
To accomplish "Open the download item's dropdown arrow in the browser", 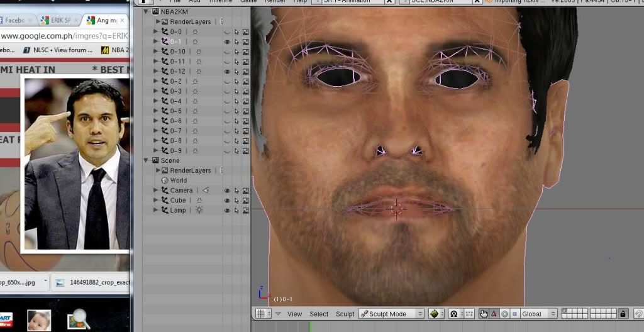I will [45, 282].
